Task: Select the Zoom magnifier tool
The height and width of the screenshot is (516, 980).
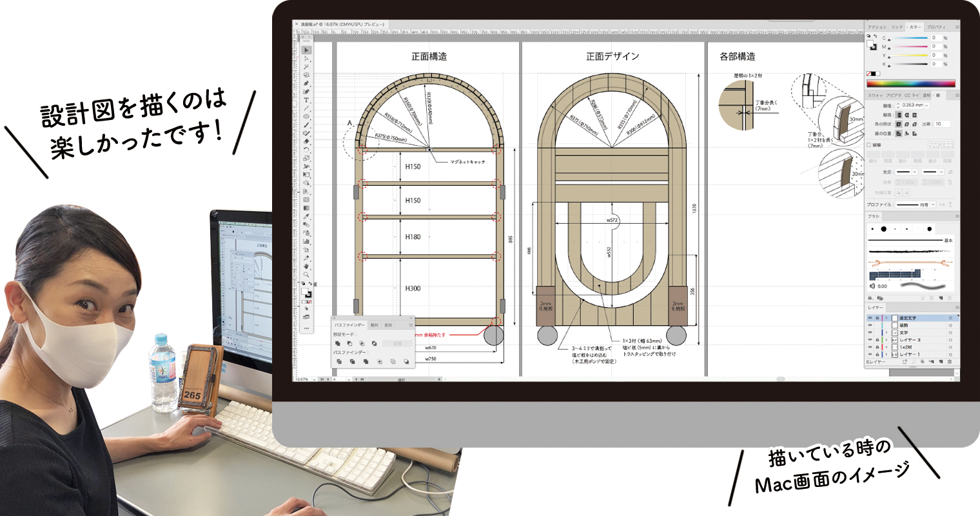Action: point(306,275)
